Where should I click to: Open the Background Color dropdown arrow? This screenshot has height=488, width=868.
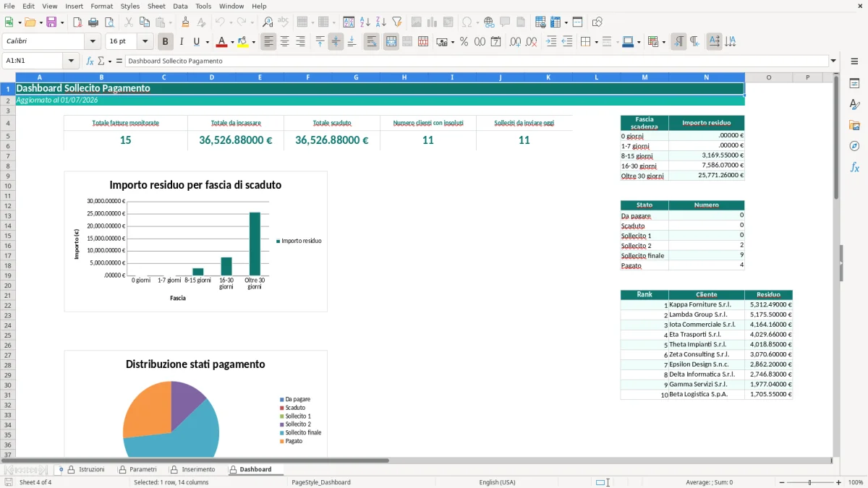pos(253,42)
